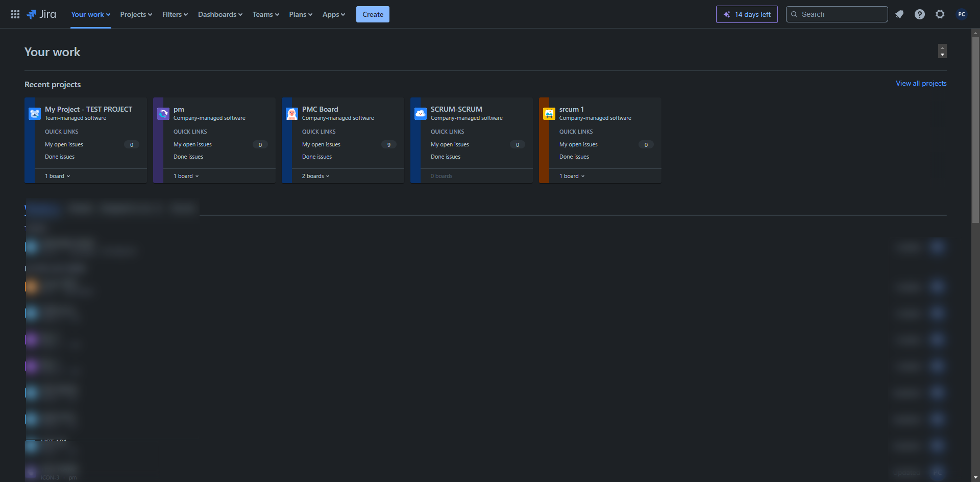Open the Help question mark icon

tap(920, 14)
